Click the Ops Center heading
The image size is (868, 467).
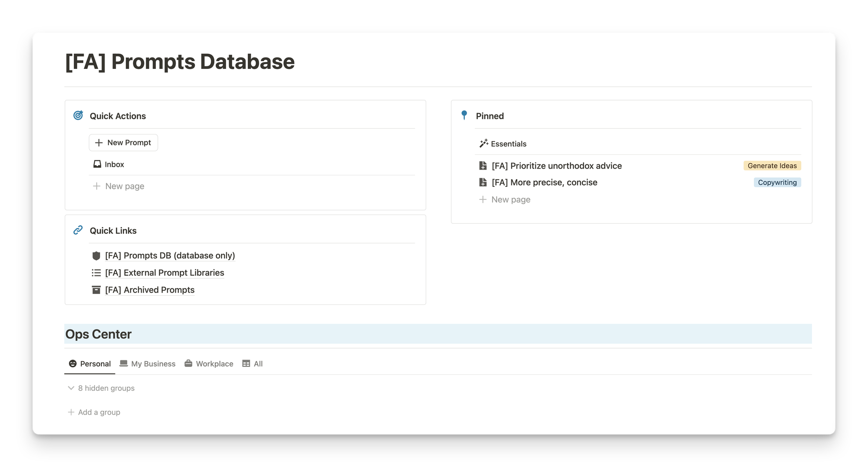pos(99,334)
